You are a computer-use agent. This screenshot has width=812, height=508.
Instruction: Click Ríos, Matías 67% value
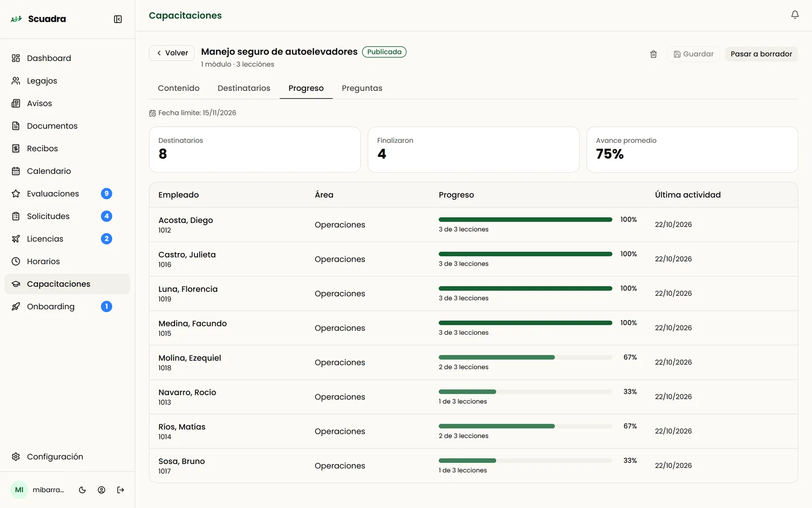(x=630, y=426)
